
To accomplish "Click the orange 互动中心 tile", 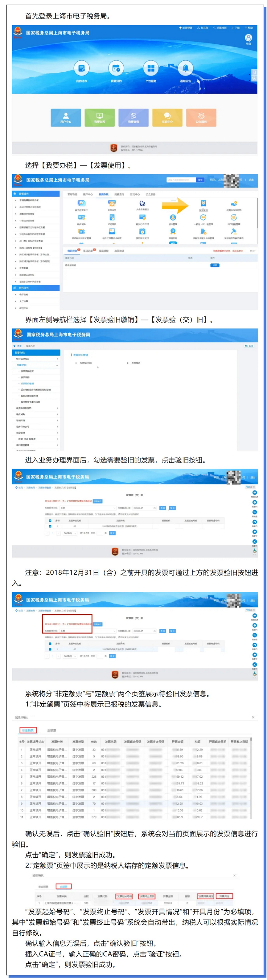I will 167,117.
